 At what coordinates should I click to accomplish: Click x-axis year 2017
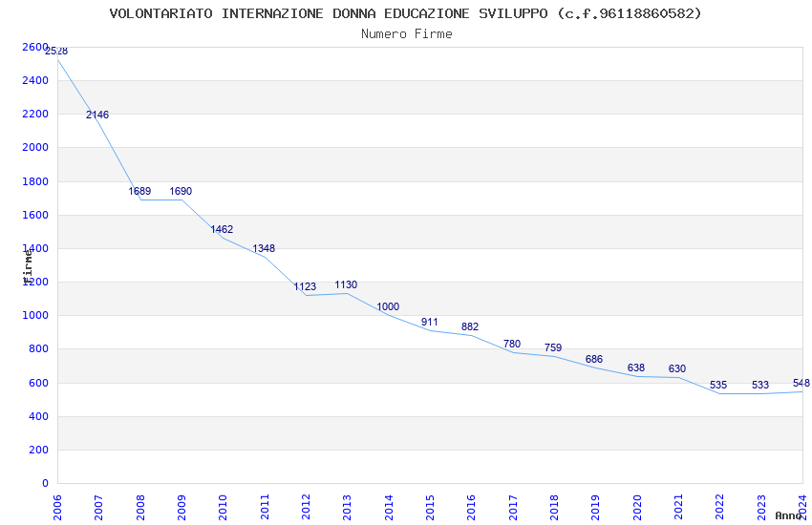point(513,508)
